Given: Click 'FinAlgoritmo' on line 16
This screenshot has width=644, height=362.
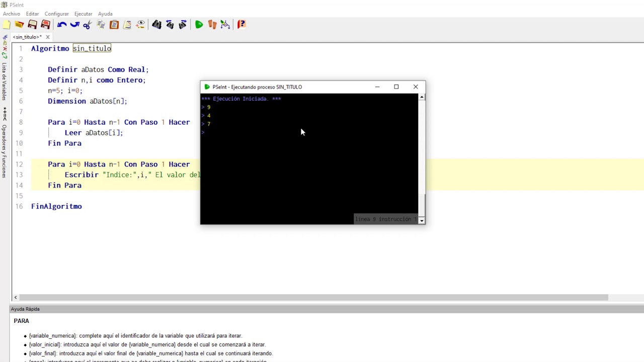Looking at the screenshot, I should (x=56, y=207).
